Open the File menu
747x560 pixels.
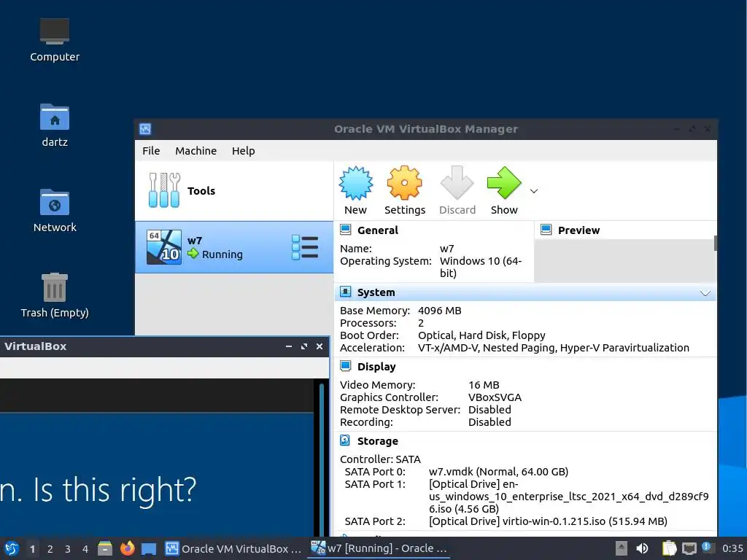coord(151,151)
